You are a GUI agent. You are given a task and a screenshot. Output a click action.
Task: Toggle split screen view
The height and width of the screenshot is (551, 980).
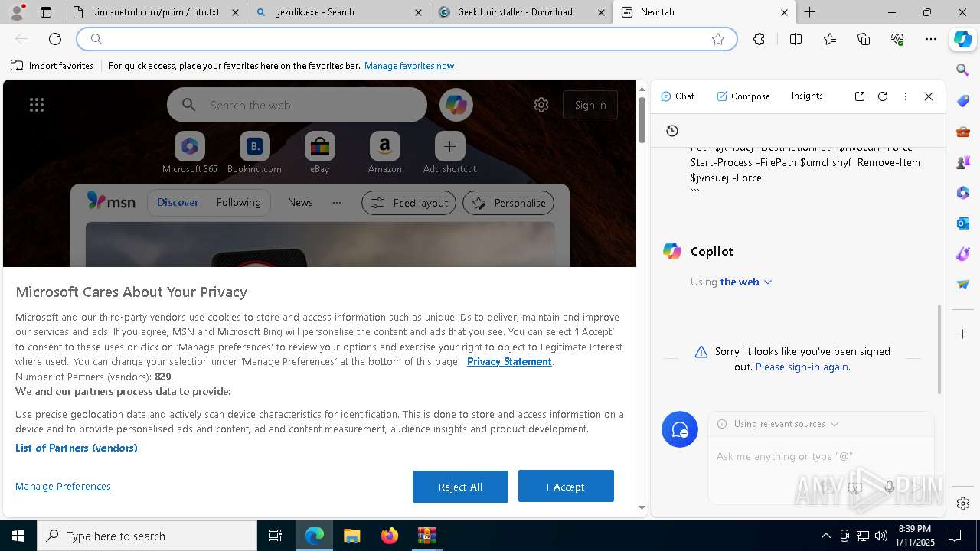point(795,39)
